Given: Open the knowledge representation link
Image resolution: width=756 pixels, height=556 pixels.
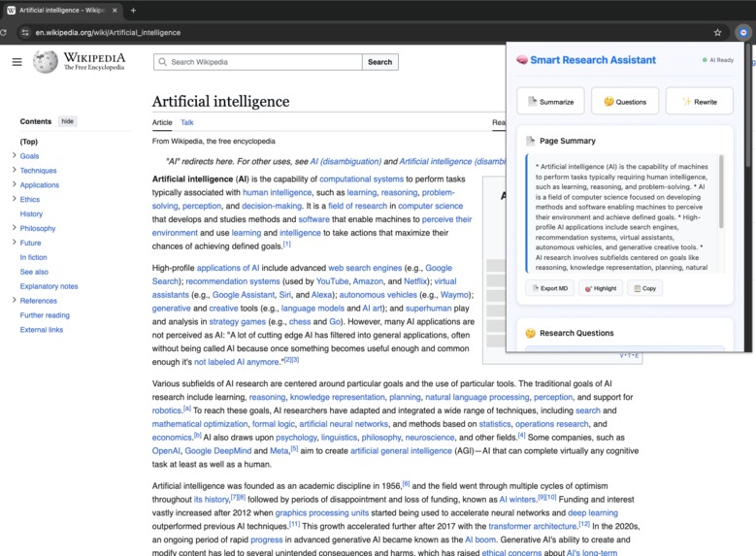Looking at the screenshot, I should 338,397.
